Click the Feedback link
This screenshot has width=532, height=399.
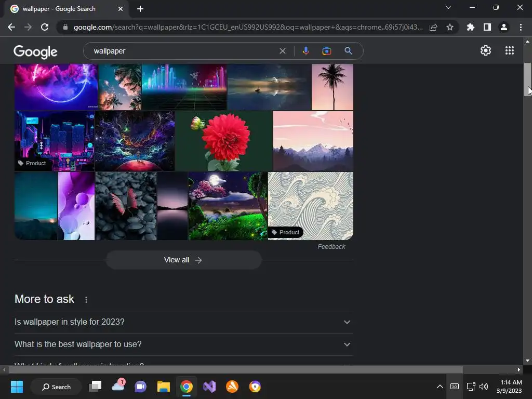331,247
